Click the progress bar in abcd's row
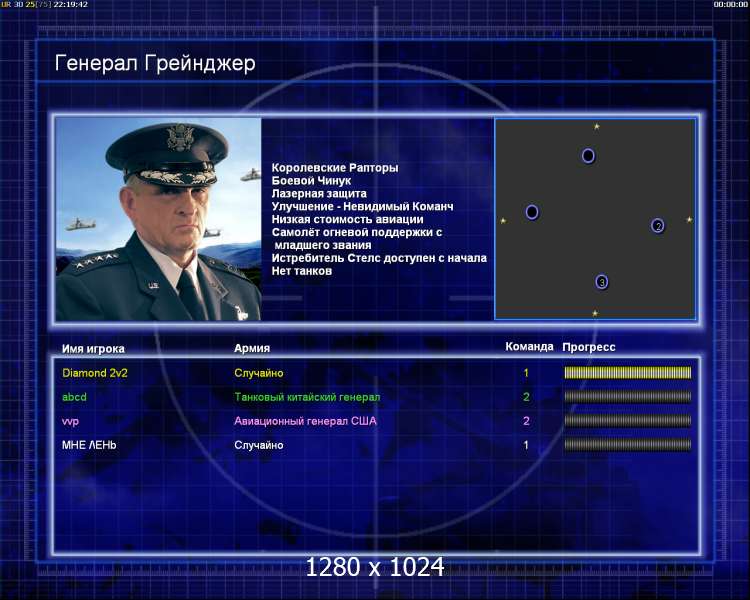 628,397
